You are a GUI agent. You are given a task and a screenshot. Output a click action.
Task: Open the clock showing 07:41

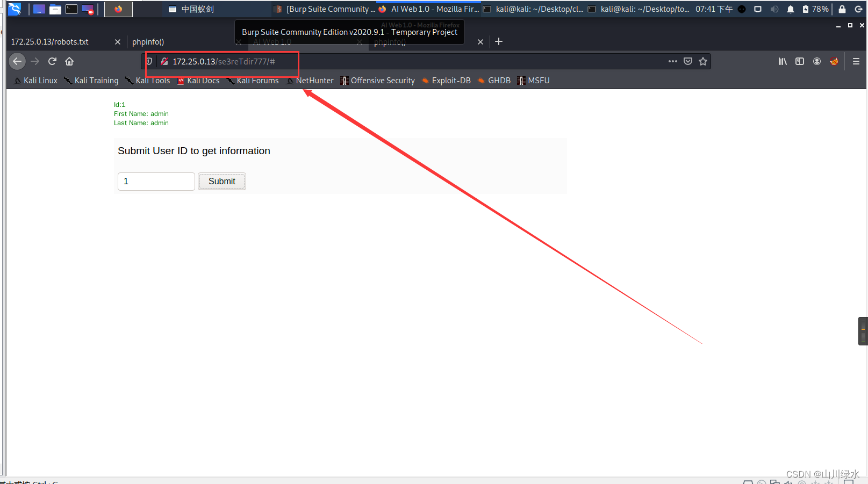(714, 9)
